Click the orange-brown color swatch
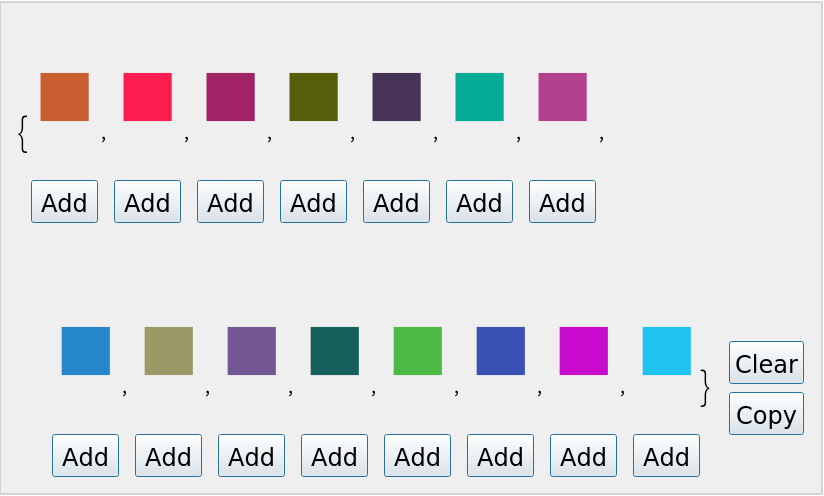 [64, 97]
